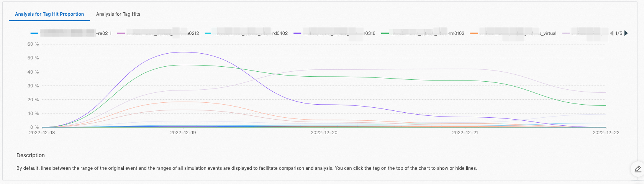
Task: Go to the previous legend page arrow
Action: click(611, 33)
